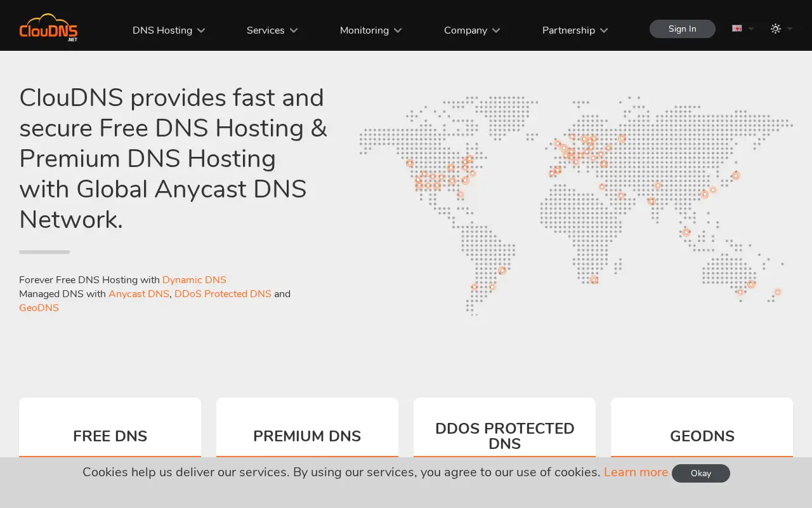Viewport: 812px width, 508px height.
Task: Click Learn more in the cookie notice
Action: pyautogui.click(x=636, y=472)
